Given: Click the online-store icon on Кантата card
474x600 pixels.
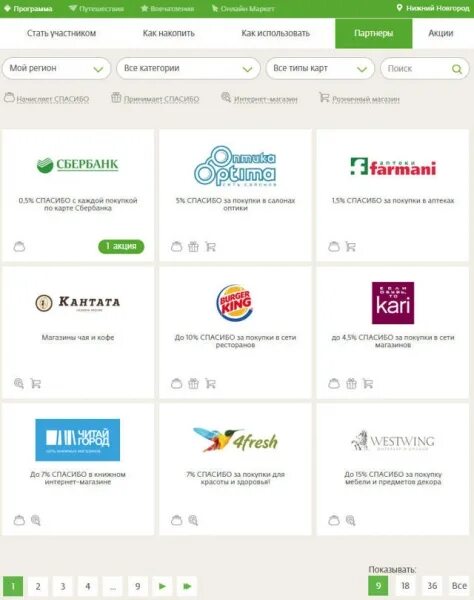Looking at the screenshot, I should (19, 383).
